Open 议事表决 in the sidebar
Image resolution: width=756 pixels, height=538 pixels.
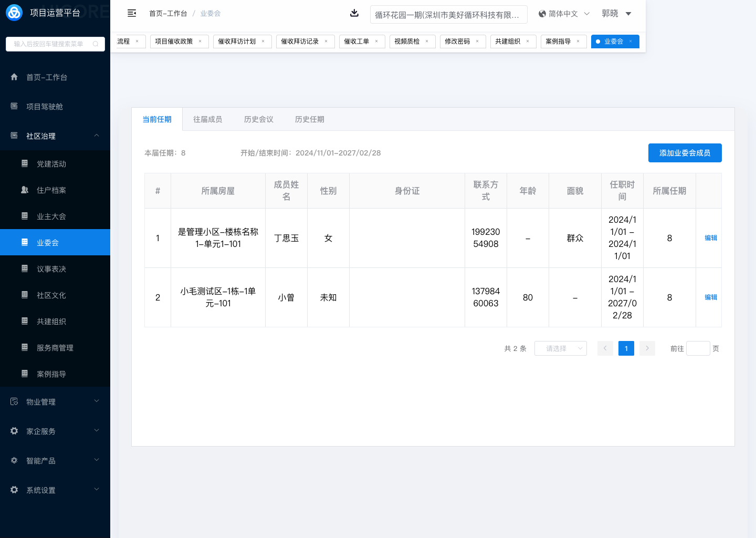pos(51,269)
